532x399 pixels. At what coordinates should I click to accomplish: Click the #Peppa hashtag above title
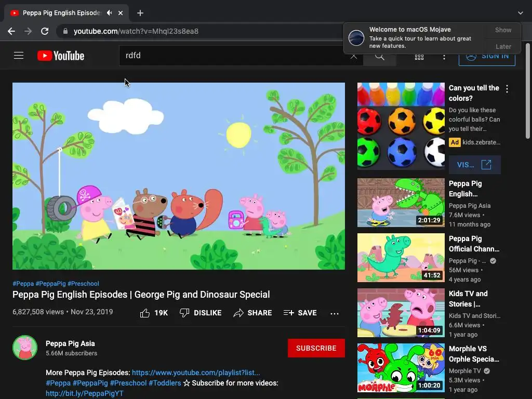23,284
